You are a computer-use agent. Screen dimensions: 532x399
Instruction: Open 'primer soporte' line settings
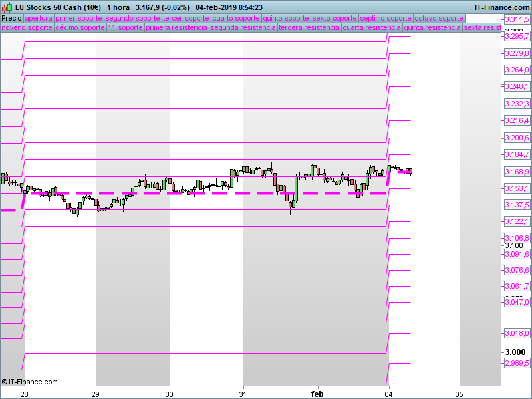pyautogui.click(x=78, y=18)
